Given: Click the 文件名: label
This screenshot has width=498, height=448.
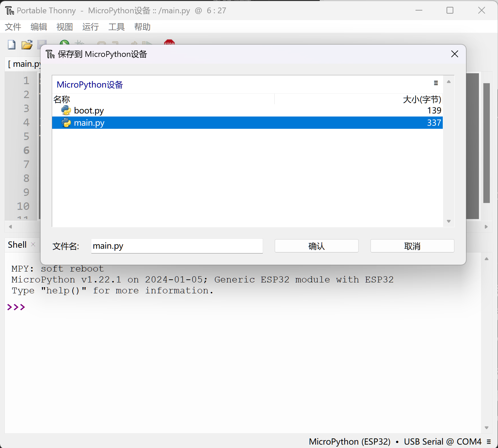Looking at the screenshot, I should [x=66, y=246].
